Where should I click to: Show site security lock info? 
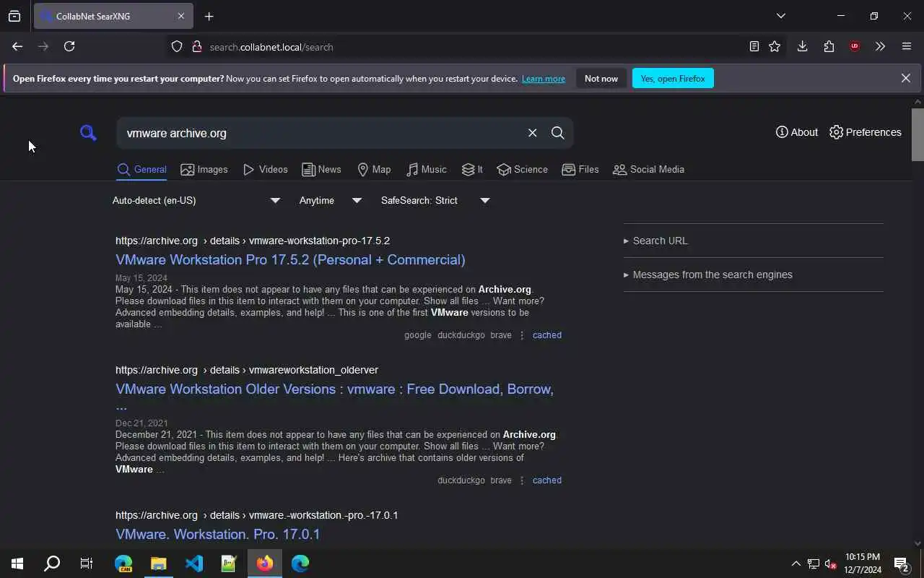click(196, 46)
